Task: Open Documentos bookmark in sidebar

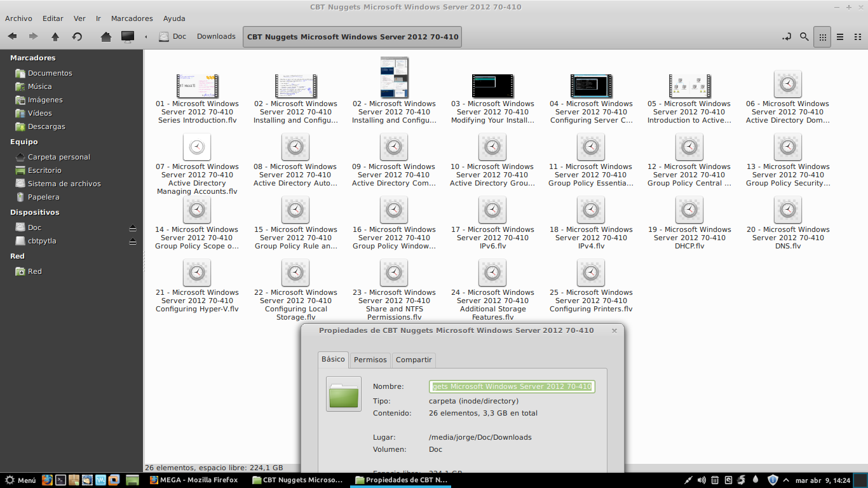Action: (50, 73)
